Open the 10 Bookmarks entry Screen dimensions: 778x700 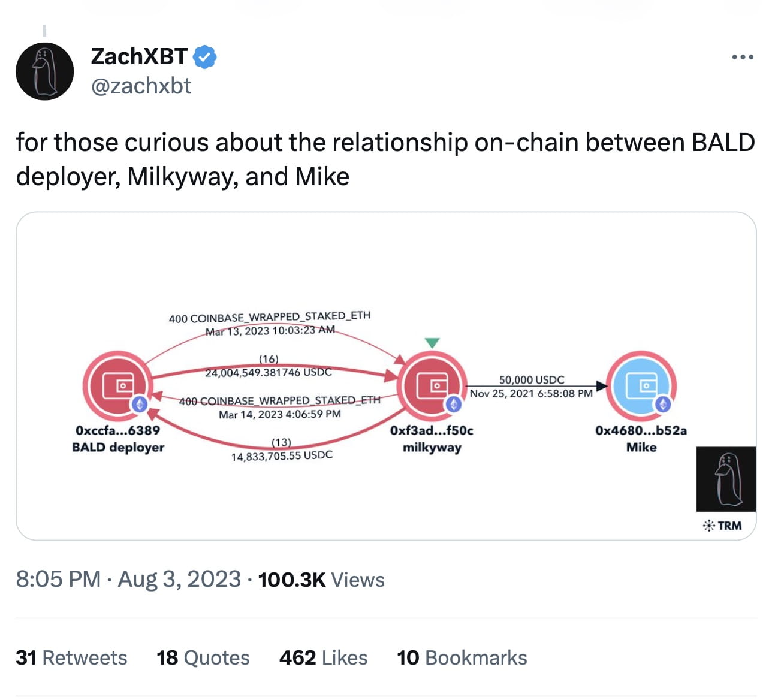coord(462,657)
